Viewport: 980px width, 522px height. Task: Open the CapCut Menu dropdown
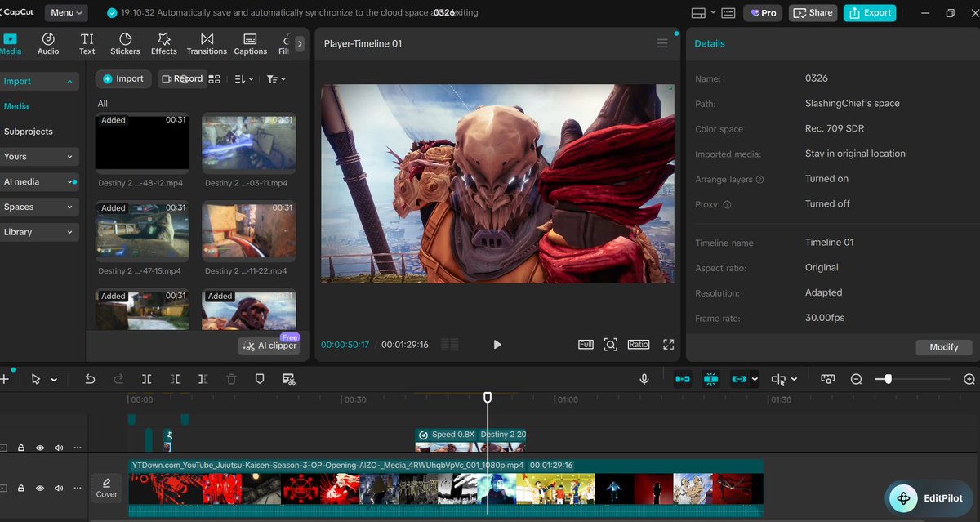(x=68, y=12)
